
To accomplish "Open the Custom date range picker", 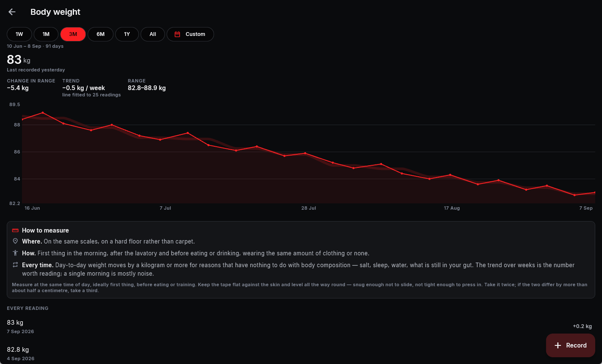I will tap(190, 34).
